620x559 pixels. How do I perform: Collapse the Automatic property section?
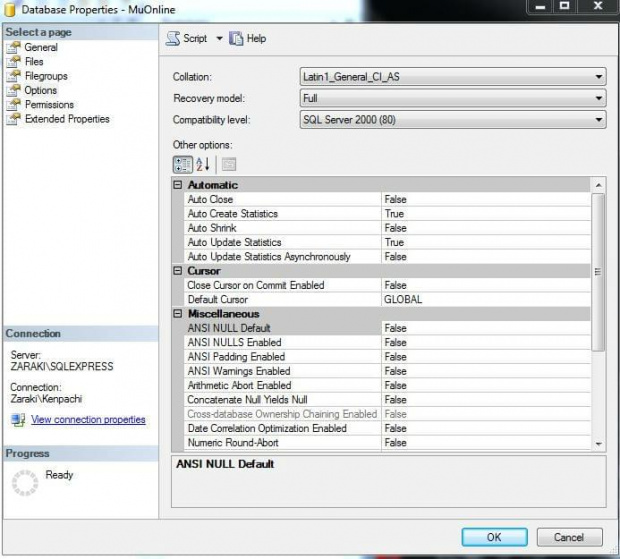click(x=178, y=185)
